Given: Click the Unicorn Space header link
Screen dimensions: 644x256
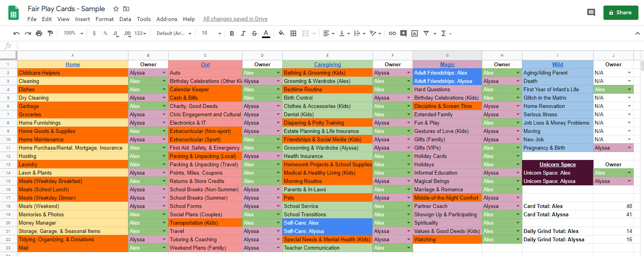Looking at the screenshot, I should 558,165.
